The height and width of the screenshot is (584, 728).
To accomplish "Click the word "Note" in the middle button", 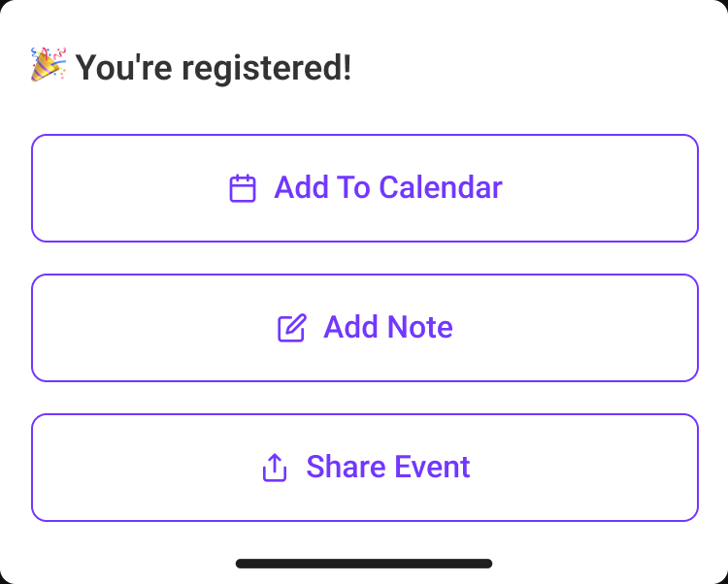I will [x=420, y=327].
